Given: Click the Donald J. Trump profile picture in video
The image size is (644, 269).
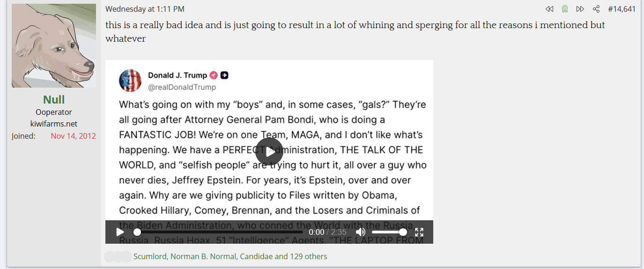Looking at the screenshot, I should (x=130, y=80).
